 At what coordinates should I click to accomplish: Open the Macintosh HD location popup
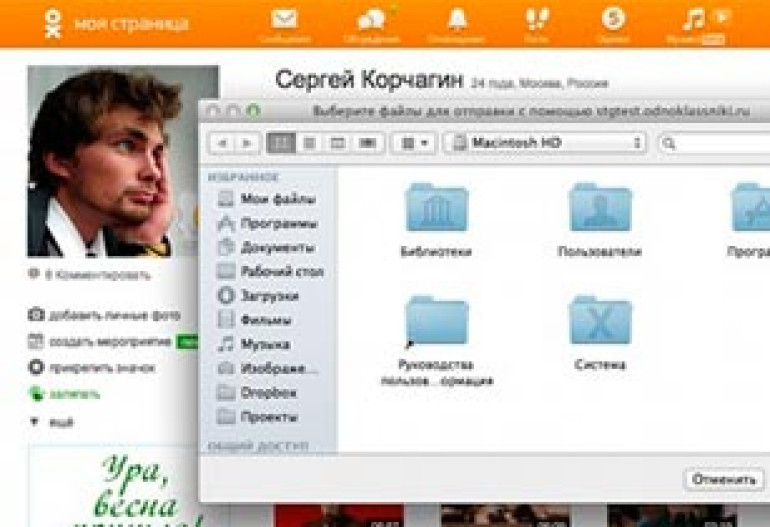(545, 143)
